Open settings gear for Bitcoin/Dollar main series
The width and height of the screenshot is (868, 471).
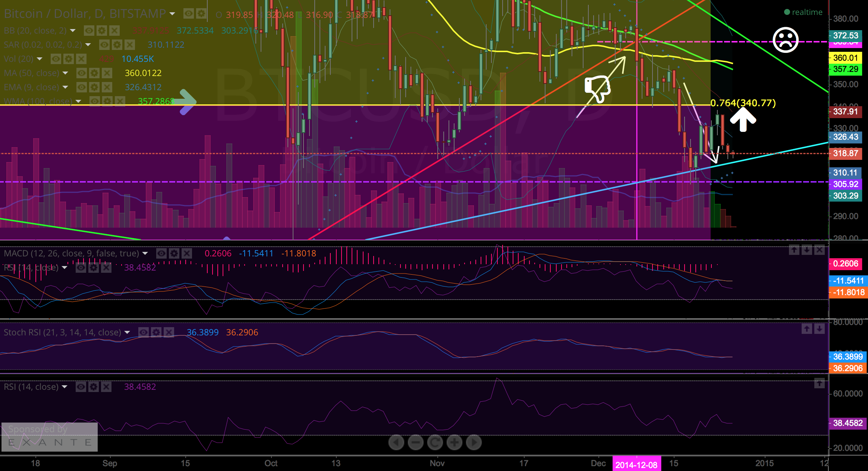click(x=201, y=14)
